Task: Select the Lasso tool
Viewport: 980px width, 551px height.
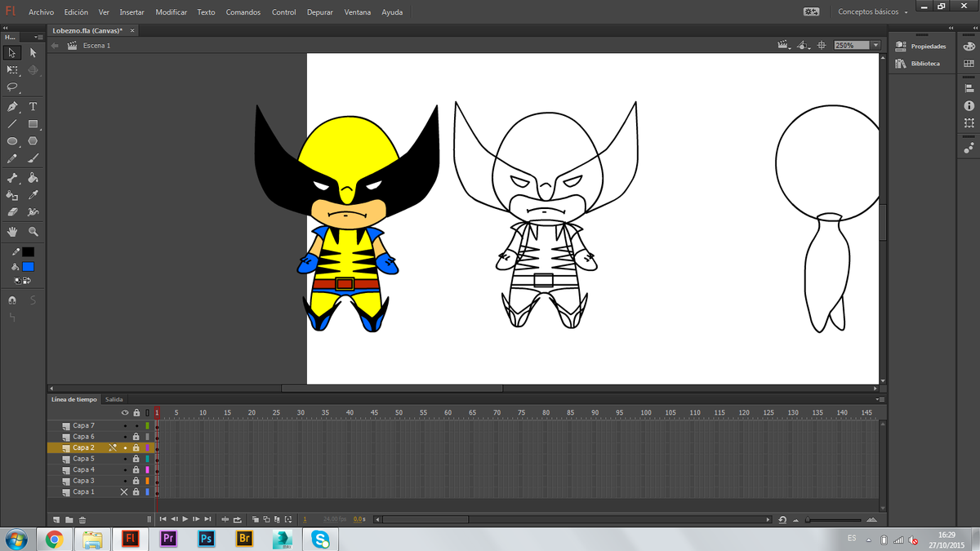Action: (x=12, y=87)
